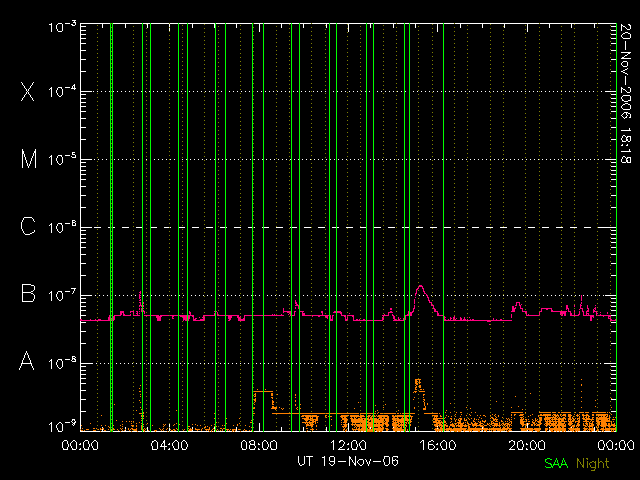Click the UT 19-Nov-06 axis title
The height and width of the screenshot is (480, 640).
pyautogui.click(x=348, y=461)
